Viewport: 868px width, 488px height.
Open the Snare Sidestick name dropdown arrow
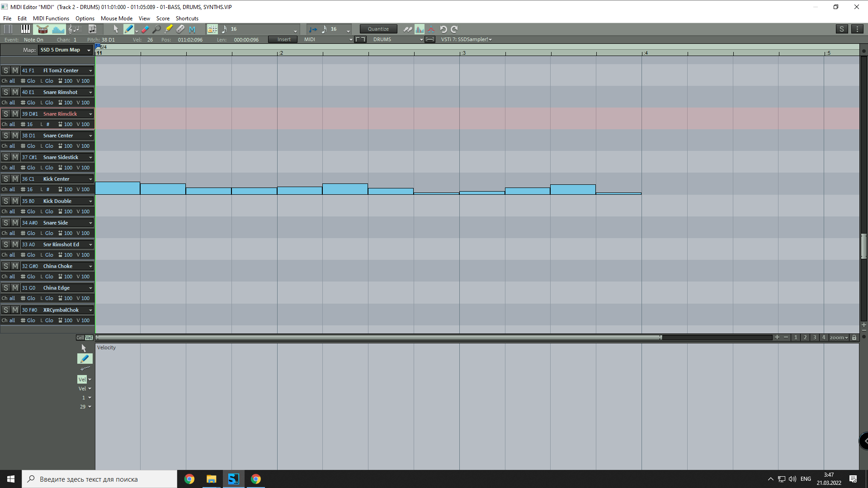click(90, 158)
